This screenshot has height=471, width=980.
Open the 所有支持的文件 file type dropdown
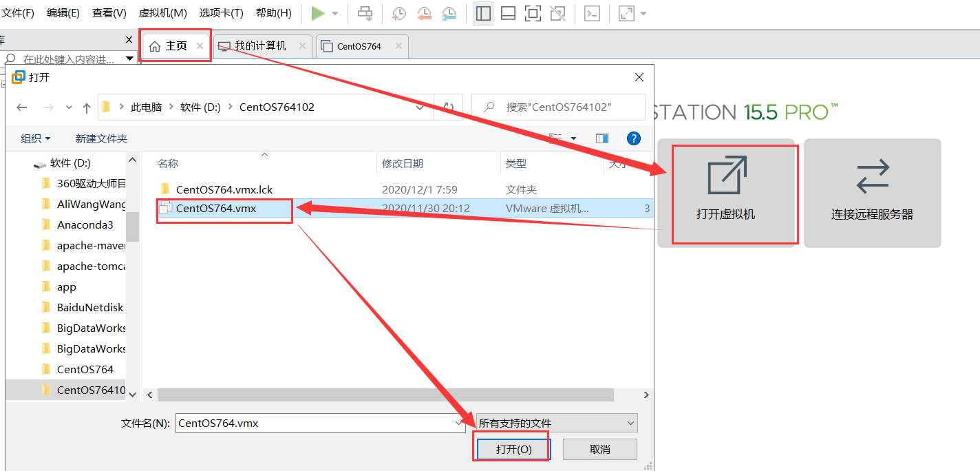556,423
